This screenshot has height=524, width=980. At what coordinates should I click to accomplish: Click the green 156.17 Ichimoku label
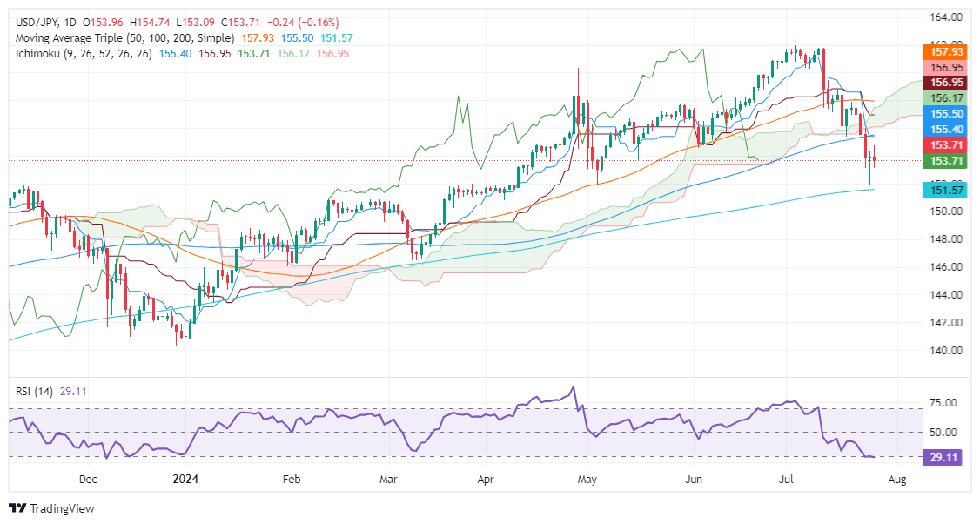coord(944,98)
